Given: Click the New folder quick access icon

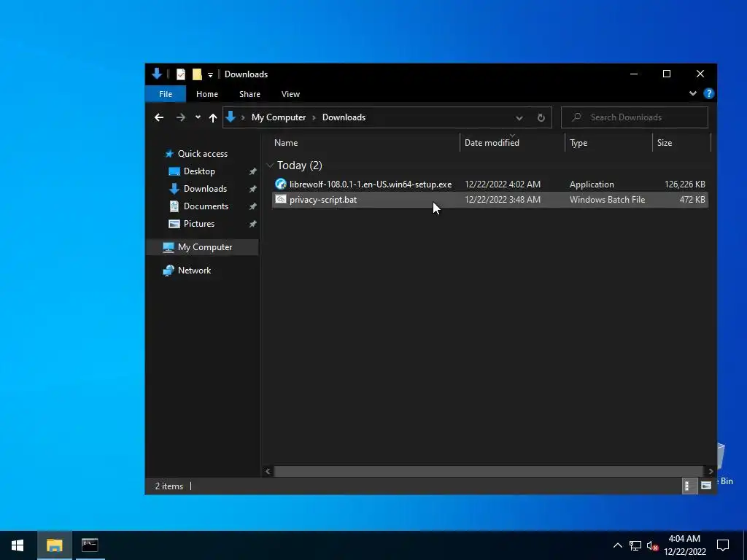Looking at the screenshot, I should 197,74.
